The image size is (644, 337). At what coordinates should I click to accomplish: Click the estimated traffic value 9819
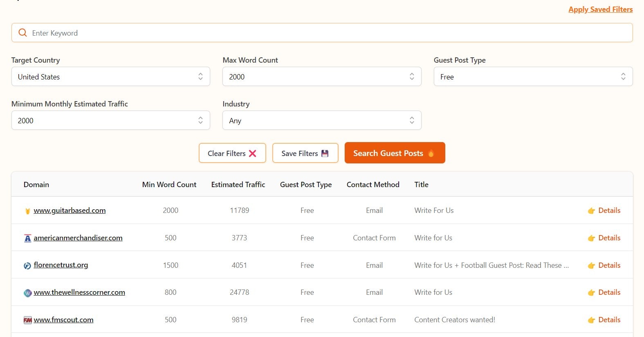click(x=240, y=320)
